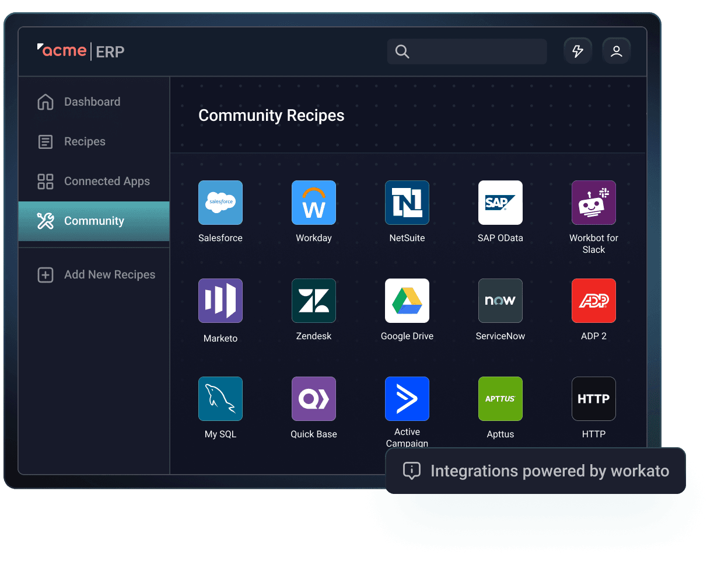Choose the SAP OData icon
Image resolution: width=728 pixels, height=564 pixels.
(x=501, y=203)
